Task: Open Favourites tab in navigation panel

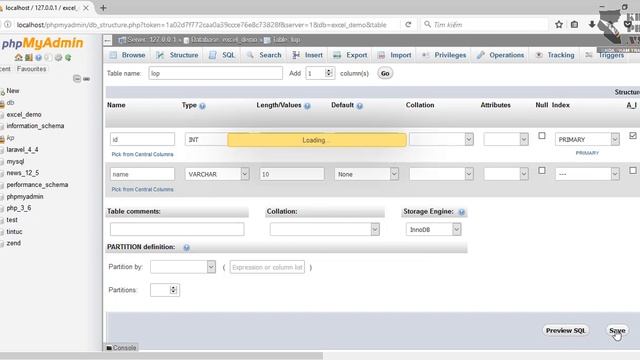Action: pos(31,69)
